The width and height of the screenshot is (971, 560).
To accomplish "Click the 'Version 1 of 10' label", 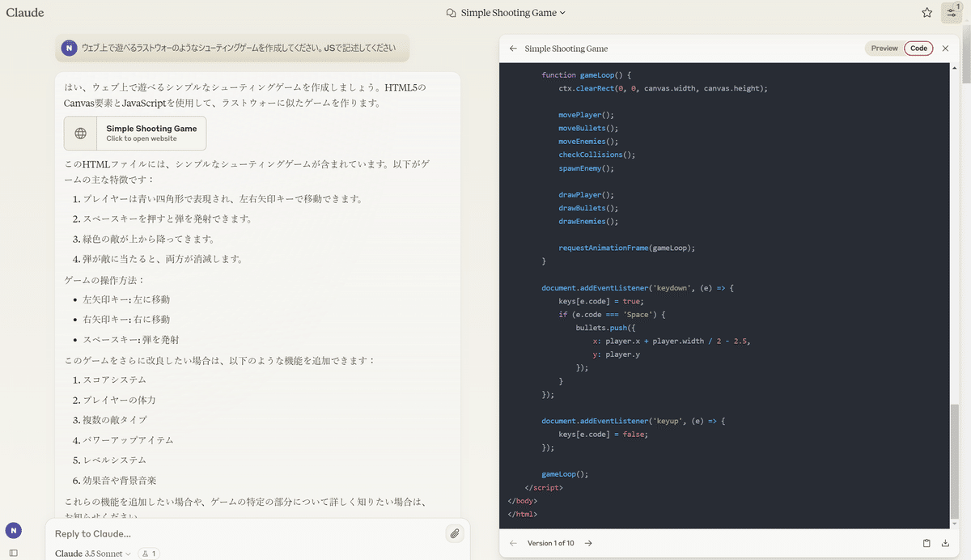I will (550, 543).
